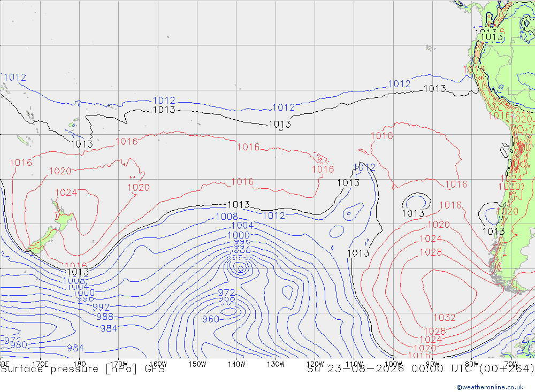Click the low pressure center near 140W
This screenshot has height=392, width=535.
pyautogui.click(x=241, y=269)
